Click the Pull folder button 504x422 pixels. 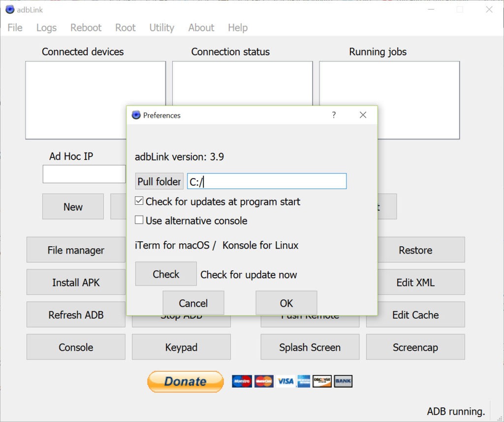coord(159,181)
